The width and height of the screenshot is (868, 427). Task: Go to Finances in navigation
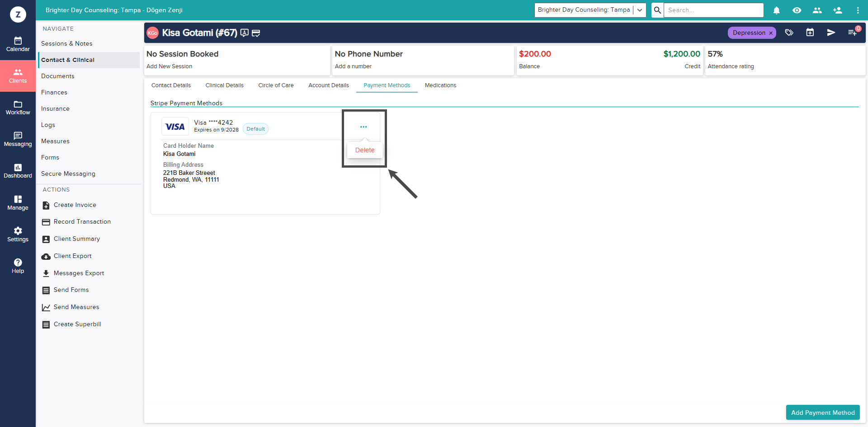(54, 93)
